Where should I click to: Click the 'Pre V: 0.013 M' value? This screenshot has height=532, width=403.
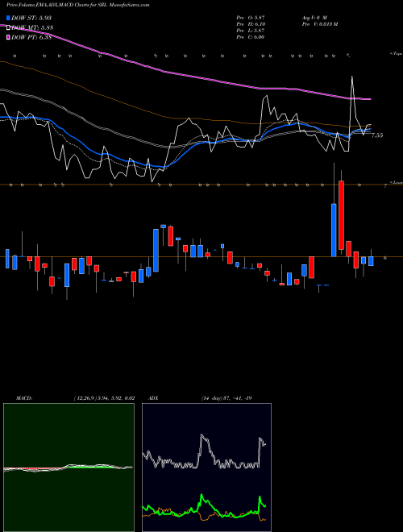(x=319, y=24)
